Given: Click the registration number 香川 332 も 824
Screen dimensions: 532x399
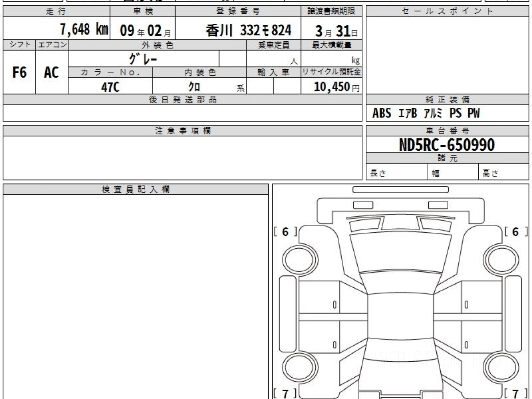Looking at the screenshot, I should (248, 30).
